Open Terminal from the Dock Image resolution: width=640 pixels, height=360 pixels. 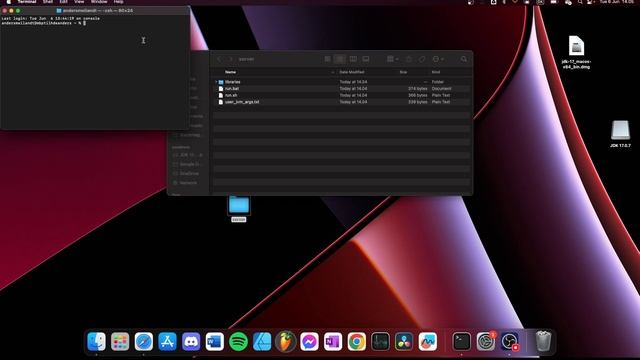tap(462, 342)
